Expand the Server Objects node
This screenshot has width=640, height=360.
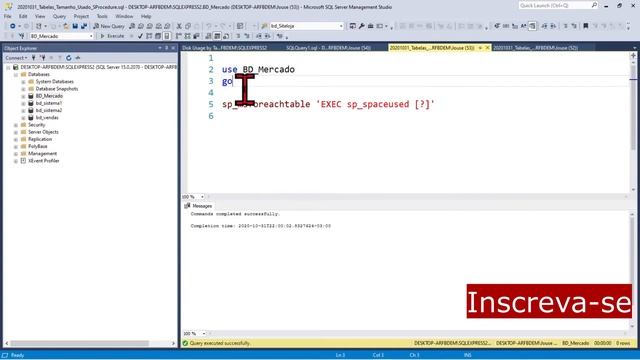click(16, 132)
